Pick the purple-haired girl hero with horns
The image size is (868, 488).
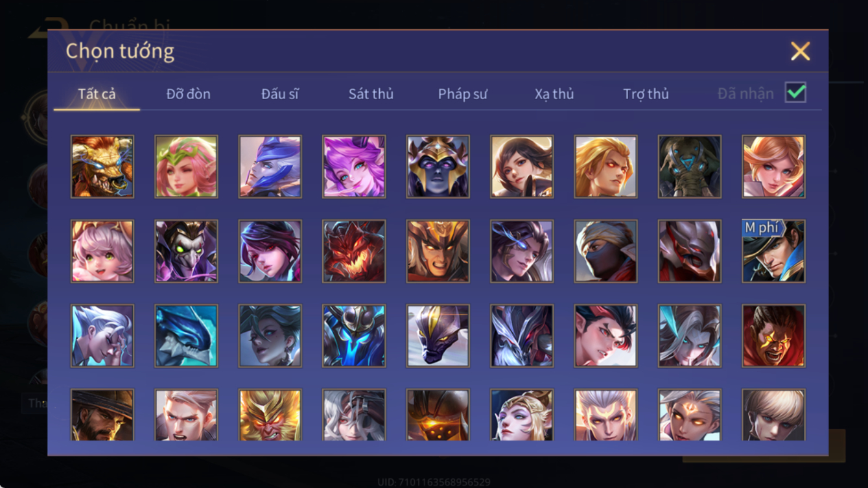[354, 167]
